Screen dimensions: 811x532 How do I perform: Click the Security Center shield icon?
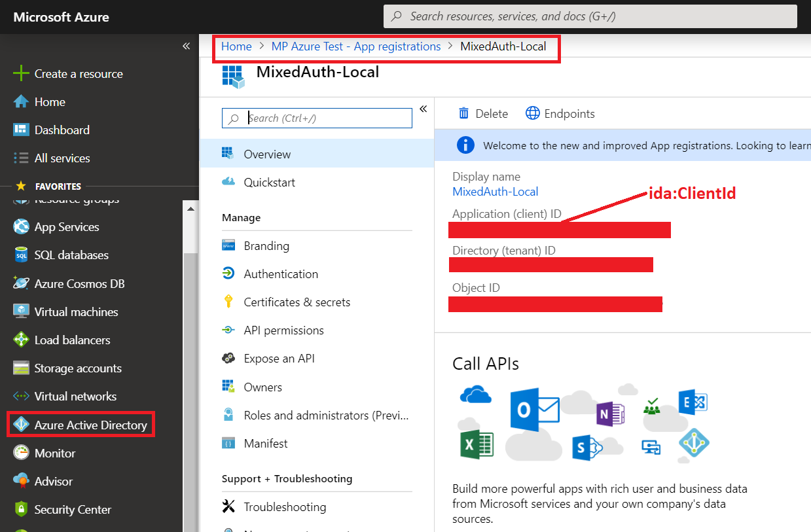point(21,509)
